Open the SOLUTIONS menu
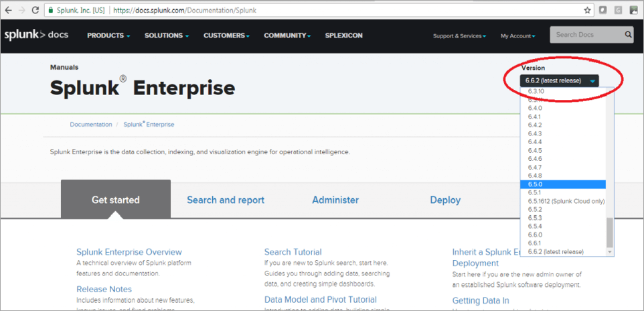This screenshot has height=311, width=644. (167, 36)
